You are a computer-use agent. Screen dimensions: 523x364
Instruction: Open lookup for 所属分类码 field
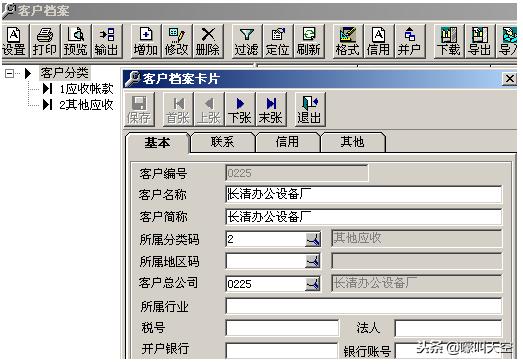tap(313, 240)
